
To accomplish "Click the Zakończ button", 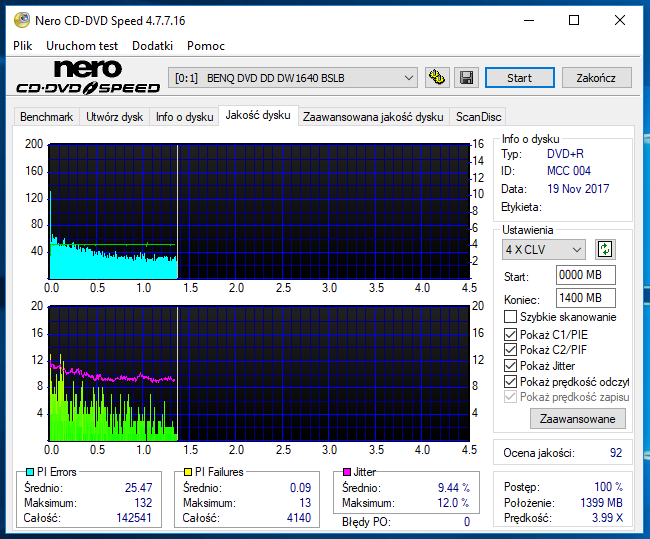I will coord(596,78).
